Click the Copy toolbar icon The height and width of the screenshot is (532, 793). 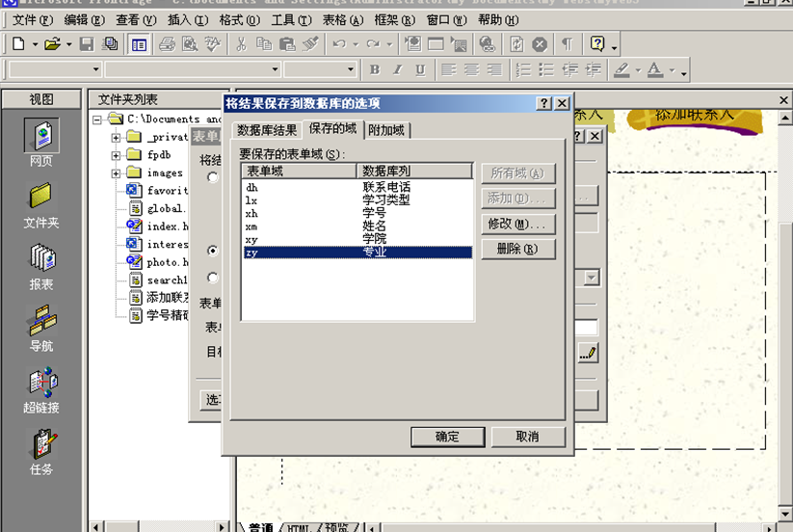264,44
